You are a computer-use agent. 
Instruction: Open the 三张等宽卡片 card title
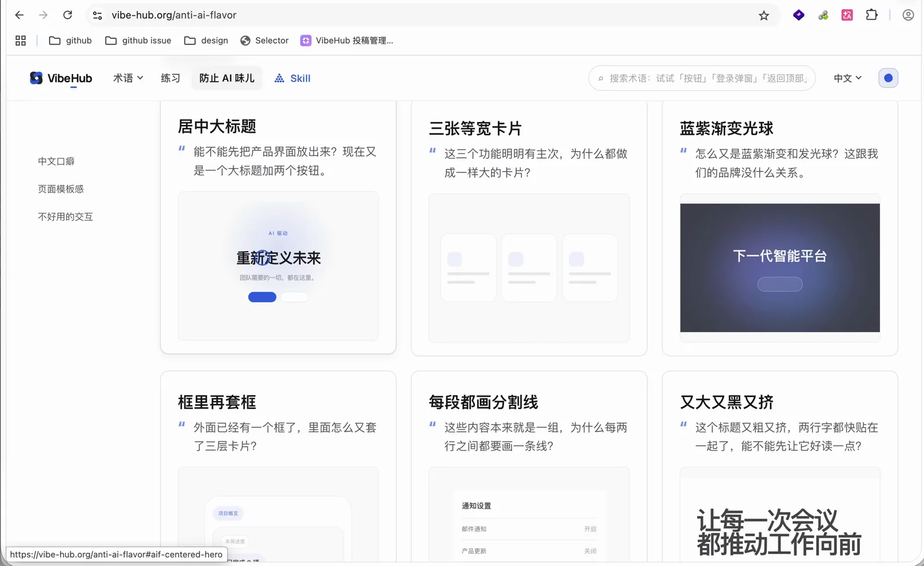[475, 128]
